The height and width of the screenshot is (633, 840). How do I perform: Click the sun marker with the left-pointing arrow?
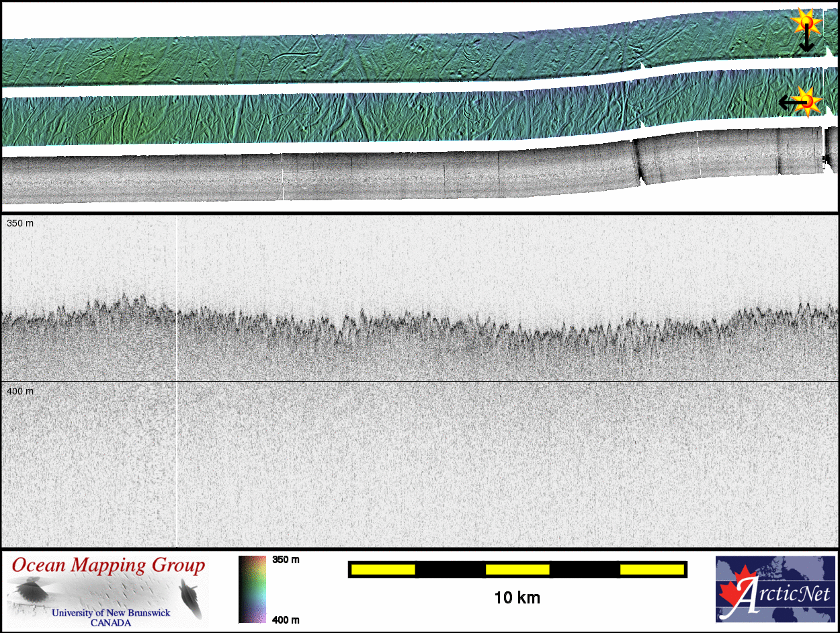point(810,101)
